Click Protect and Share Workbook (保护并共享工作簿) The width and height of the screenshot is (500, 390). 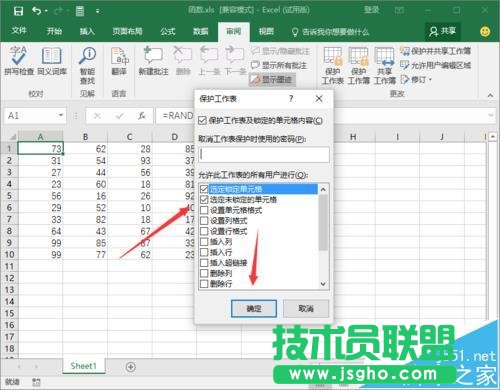point(435,51)
